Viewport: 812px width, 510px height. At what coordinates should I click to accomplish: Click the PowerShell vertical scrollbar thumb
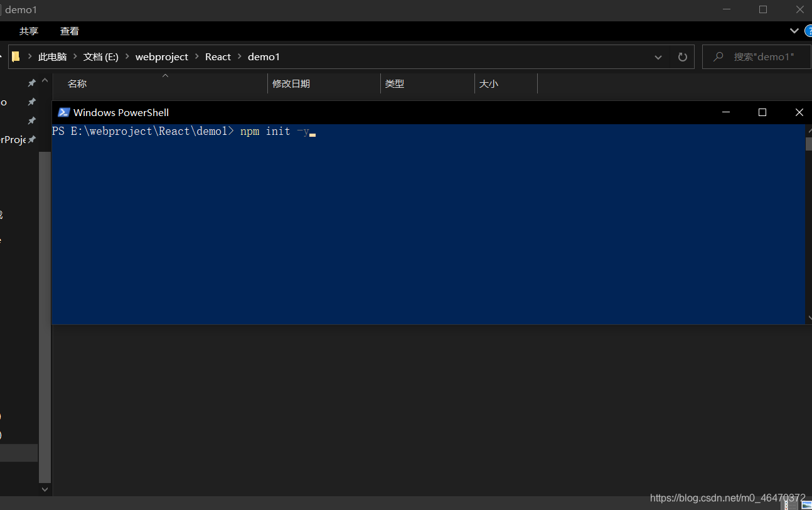point(809,144)
